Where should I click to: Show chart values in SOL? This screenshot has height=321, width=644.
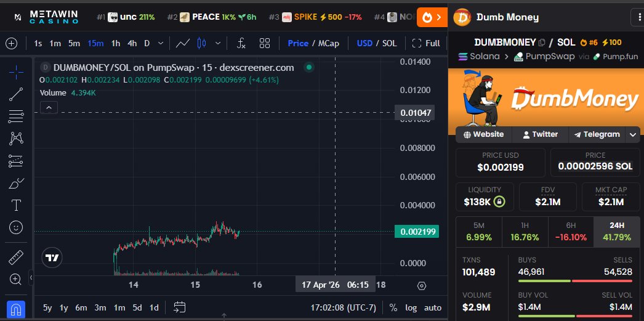tap(389, 43)
